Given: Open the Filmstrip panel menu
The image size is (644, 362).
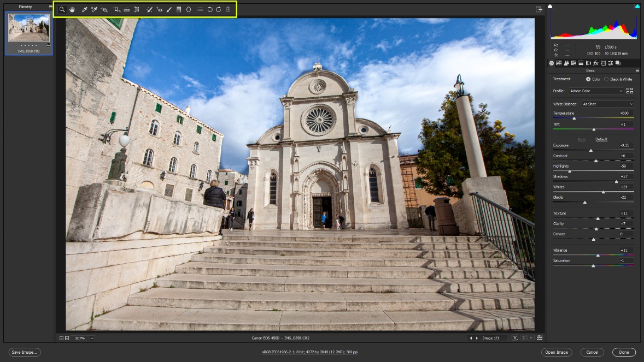Looking at the screenshot, I should (x=50, y=7).
